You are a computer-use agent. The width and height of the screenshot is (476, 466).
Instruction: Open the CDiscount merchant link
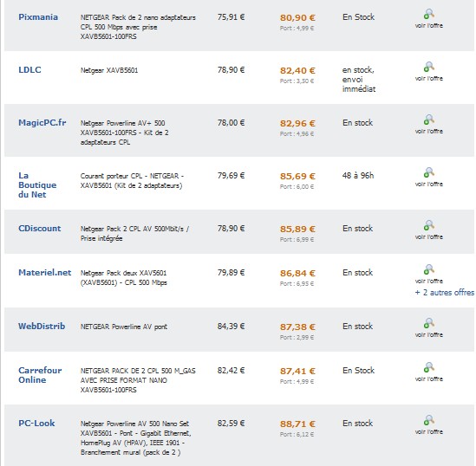pyautogui.click(x=40, y=229)
